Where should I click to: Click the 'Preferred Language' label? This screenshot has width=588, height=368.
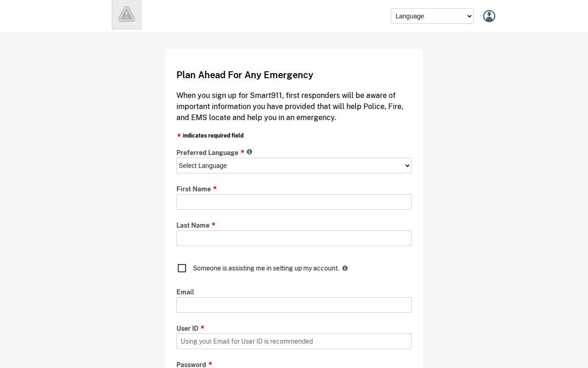tap(207, 153)
